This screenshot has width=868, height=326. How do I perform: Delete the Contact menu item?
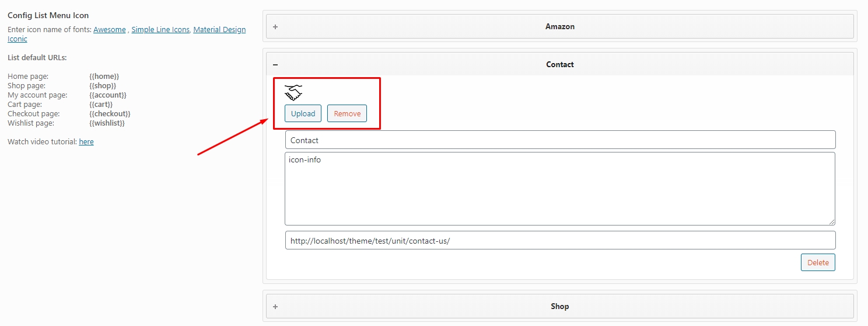817,262
